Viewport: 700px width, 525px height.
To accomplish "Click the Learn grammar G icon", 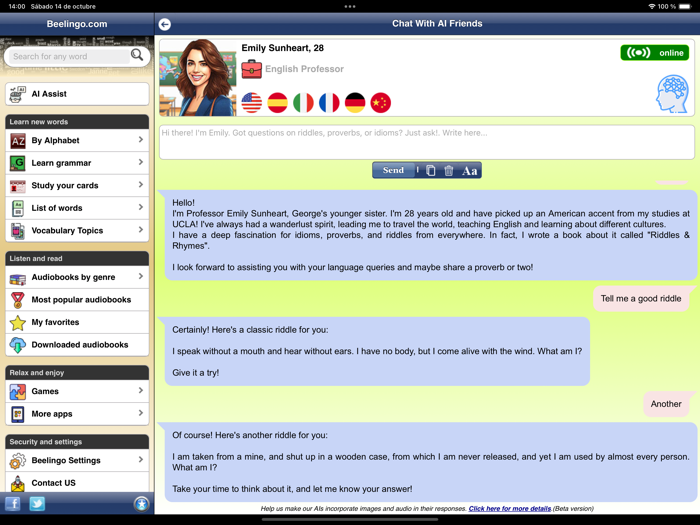I will click(x=18, y=163).
